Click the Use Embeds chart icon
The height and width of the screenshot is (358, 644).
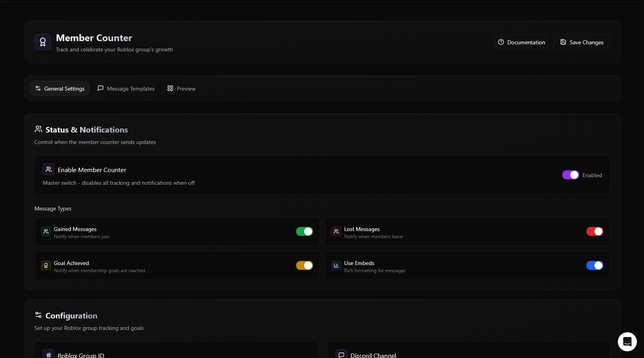(x=336, y=265)
